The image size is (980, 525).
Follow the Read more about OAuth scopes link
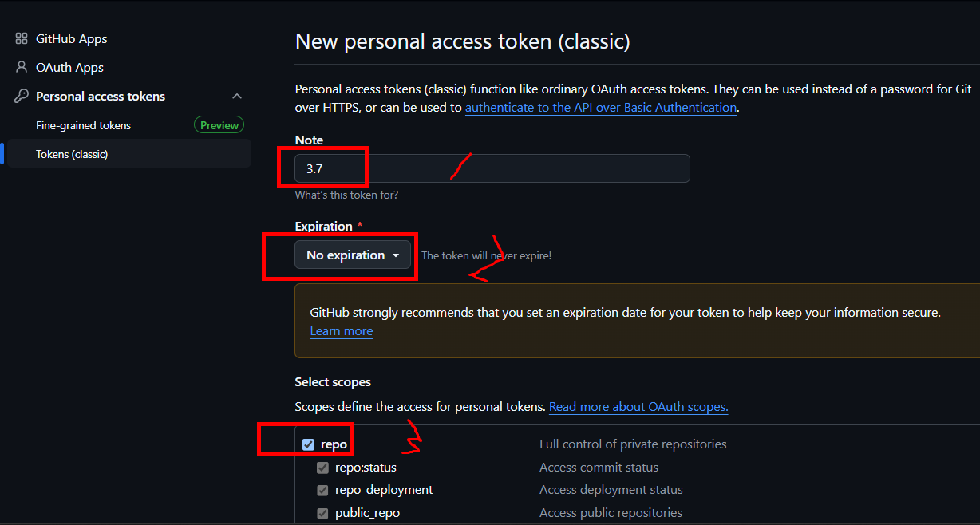[x=638, y=407]
